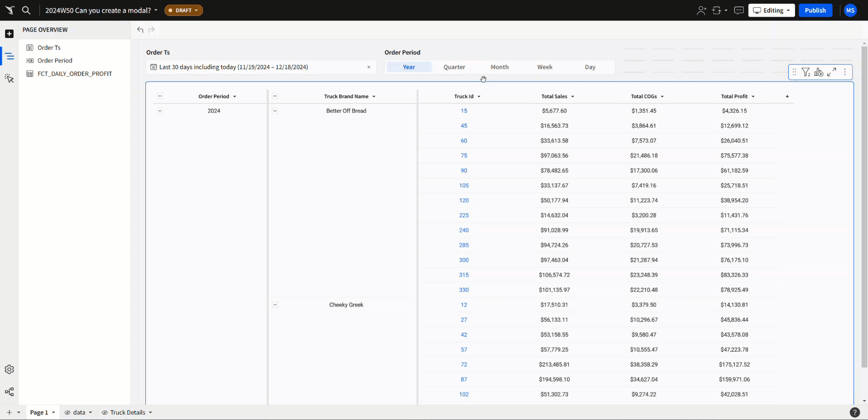Click the add new element plus icon
Viewport: 868px width, 420px height.
pos(9,34)
